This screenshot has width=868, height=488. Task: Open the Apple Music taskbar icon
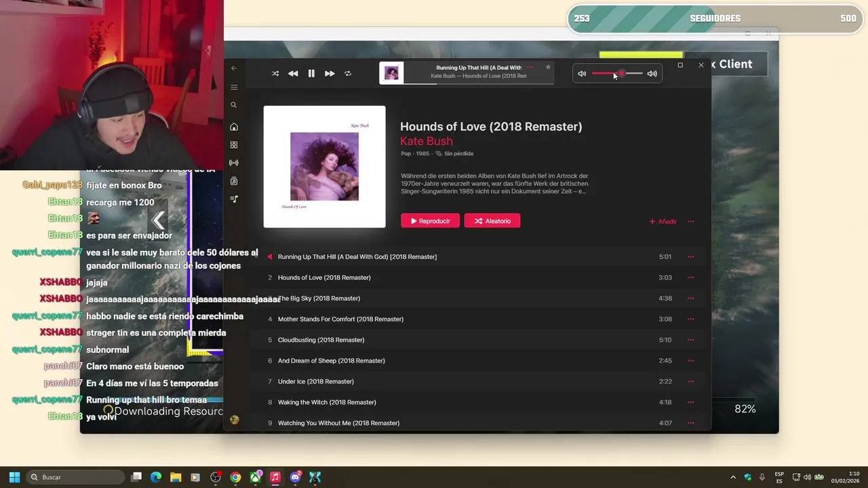275,477
